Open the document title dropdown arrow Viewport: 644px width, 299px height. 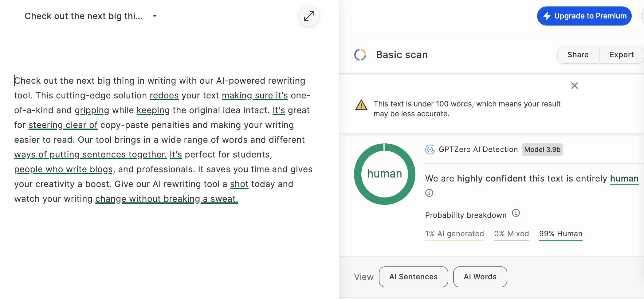(155, 16)
